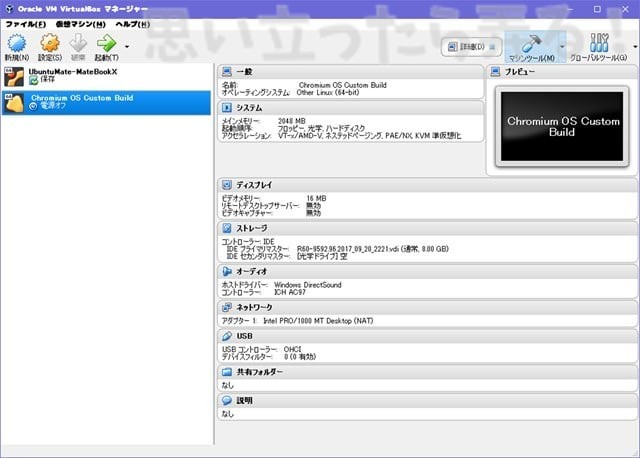Open the Network (ネットワーク) section header
Image resolution: width=640 pixels, height=458 pixels.
tap(427, 307)
